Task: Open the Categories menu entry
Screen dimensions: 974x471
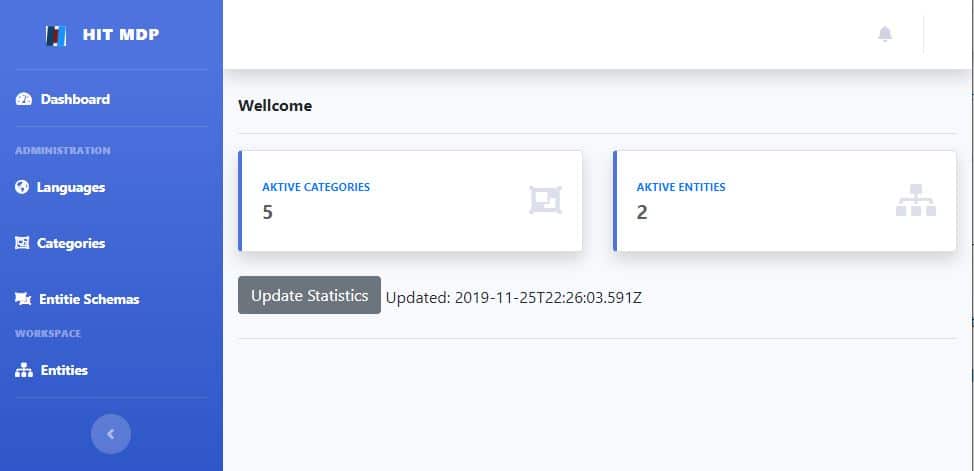Action: tap(60, 243)
